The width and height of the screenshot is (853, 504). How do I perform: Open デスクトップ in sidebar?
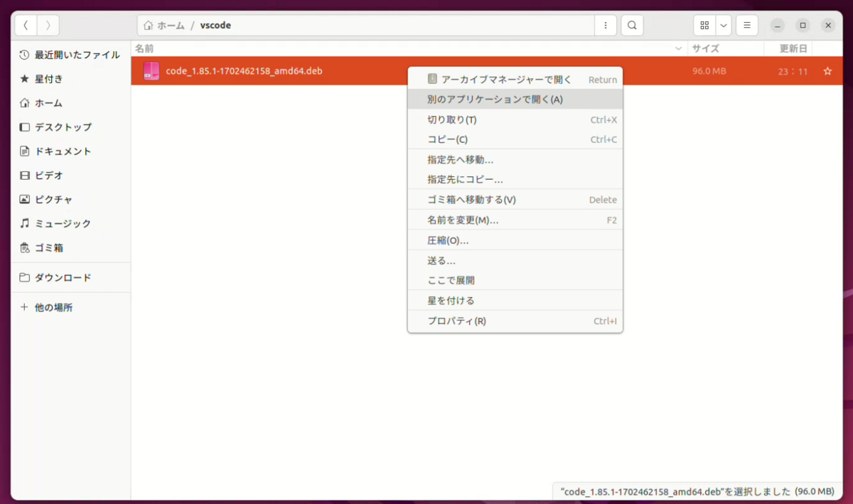point(70,127)
